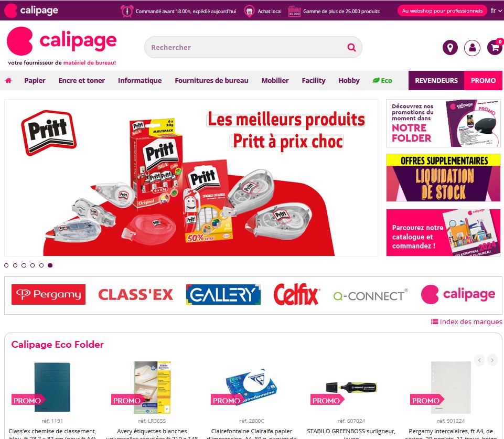Image resolution: width=504 pixels, height=439 pixels.
Task: Open the shopping cart icon
Action: pos(495,48)
